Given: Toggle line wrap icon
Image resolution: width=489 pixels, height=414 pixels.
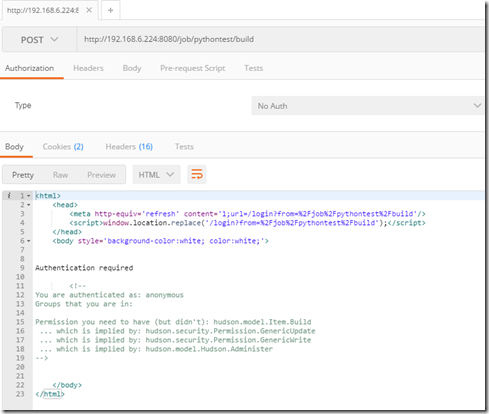Looking at the screenshot, I should (x=197, y=174).
